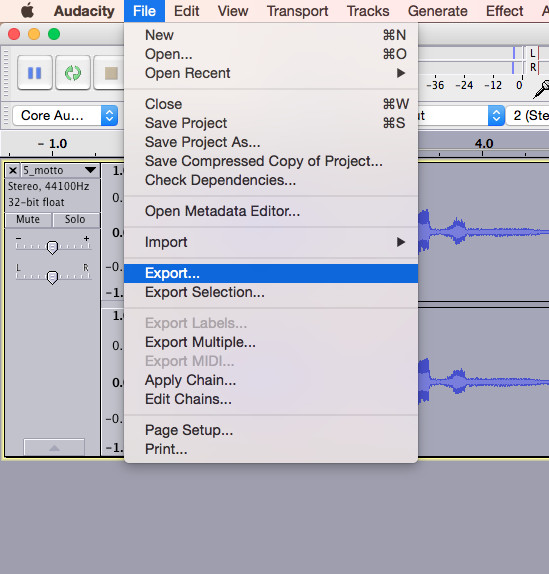Open the Effect menu
Viewport: 549px width, 574px height.
[505, 11]
